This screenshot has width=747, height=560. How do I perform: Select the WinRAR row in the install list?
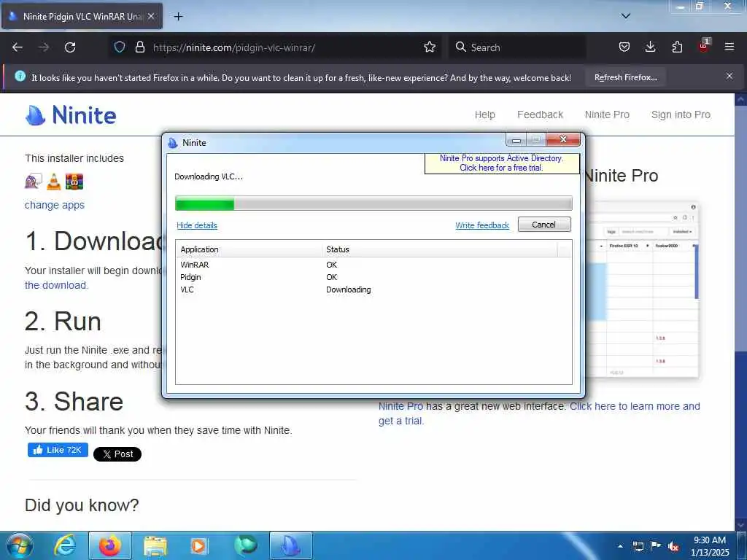(373, 265)
